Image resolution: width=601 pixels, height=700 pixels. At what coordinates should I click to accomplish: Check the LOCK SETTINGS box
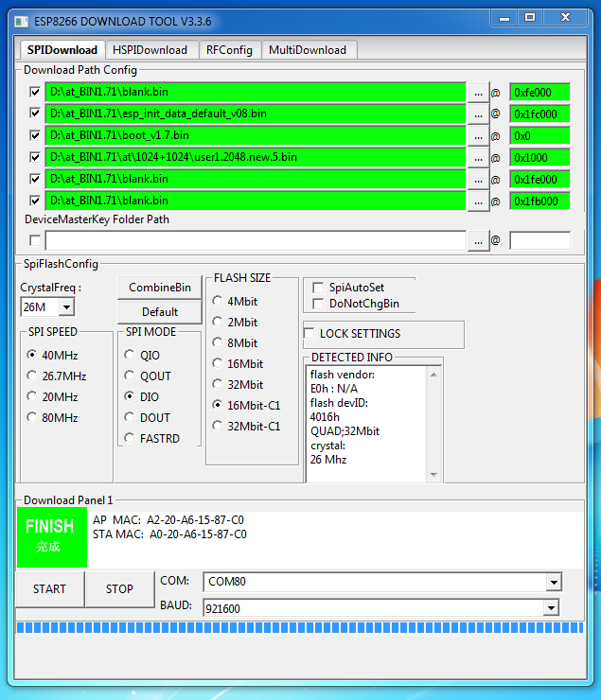coord(309,334)
